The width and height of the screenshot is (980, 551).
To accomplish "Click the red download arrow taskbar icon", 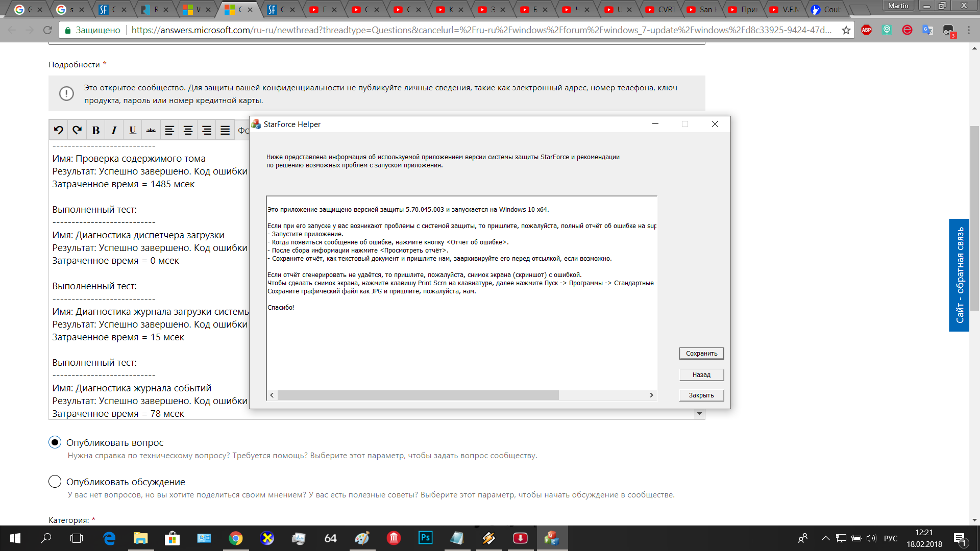I will (x=520, y=538).
